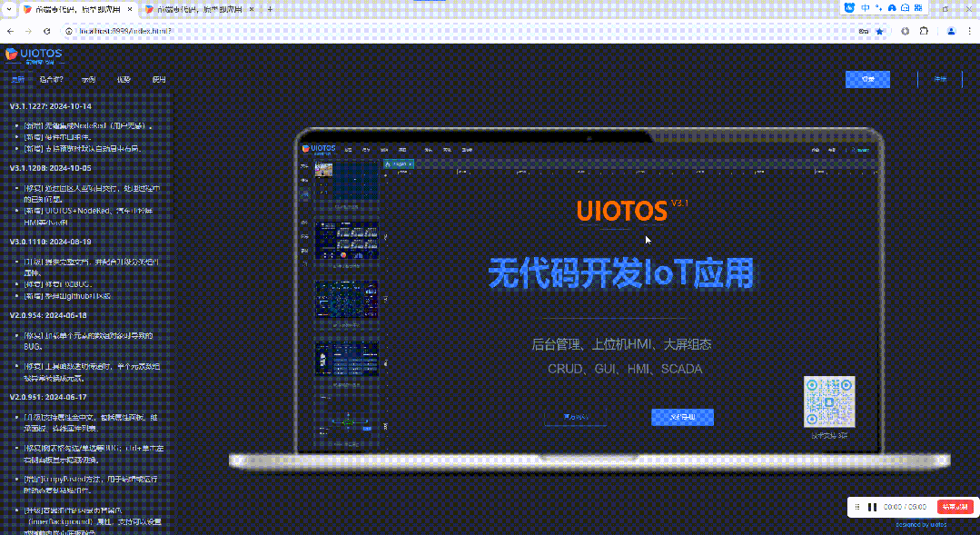Click the 无代码开发IoT应用 headline

[x=621, y=273]
